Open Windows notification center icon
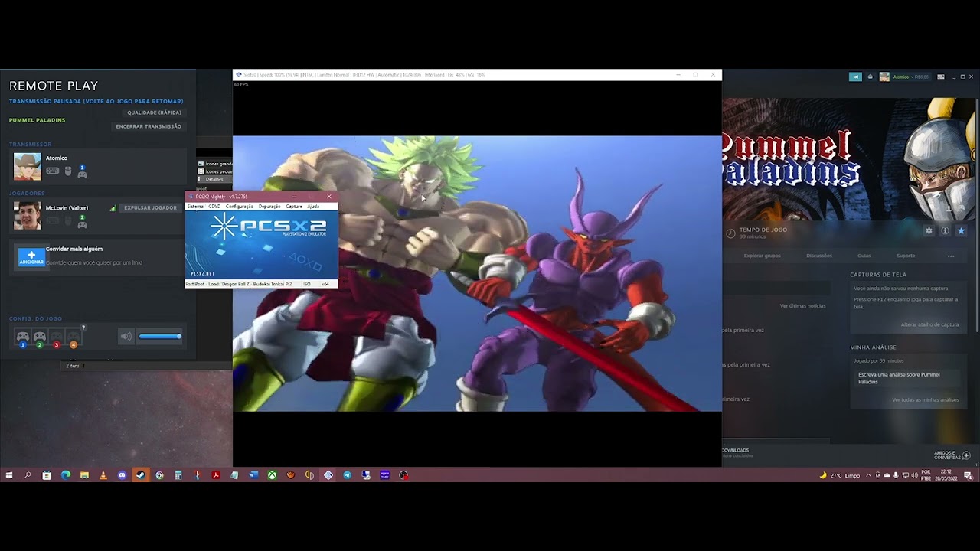 969,475
